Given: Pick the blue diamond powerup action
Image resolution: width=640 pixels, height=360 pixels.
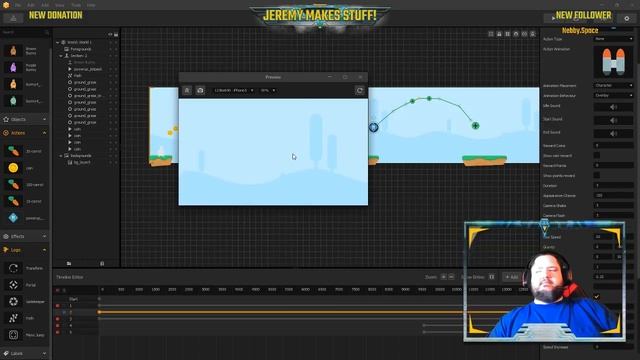Looking at the screenshot, I should click(x=13, y=218).
